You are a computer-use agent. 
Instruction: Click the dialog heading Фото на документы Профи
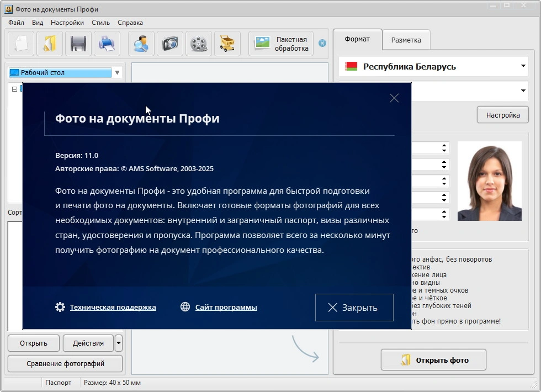click(x=137, y=118)
